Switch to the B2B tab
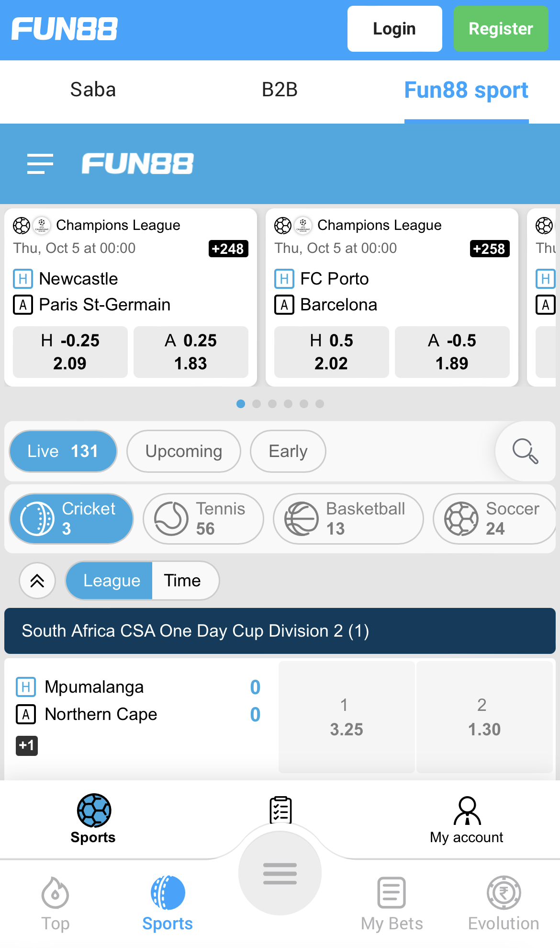 280,90
